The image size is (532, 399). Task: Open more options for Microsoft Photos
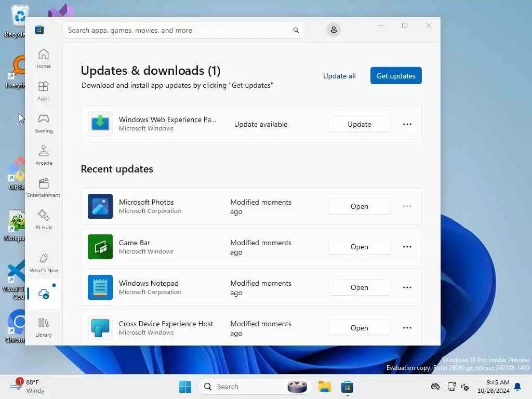(407, 206)
